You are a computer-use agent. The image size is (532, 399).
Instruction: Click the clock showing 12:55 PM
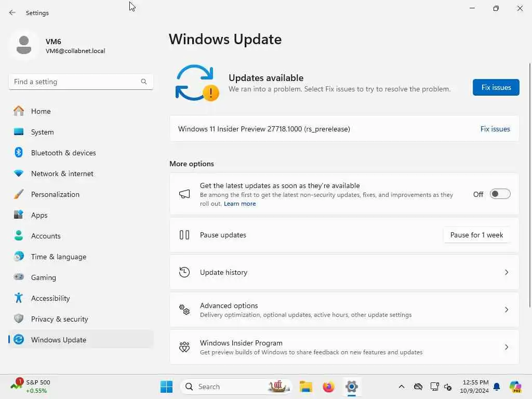[x=475, y=387]
